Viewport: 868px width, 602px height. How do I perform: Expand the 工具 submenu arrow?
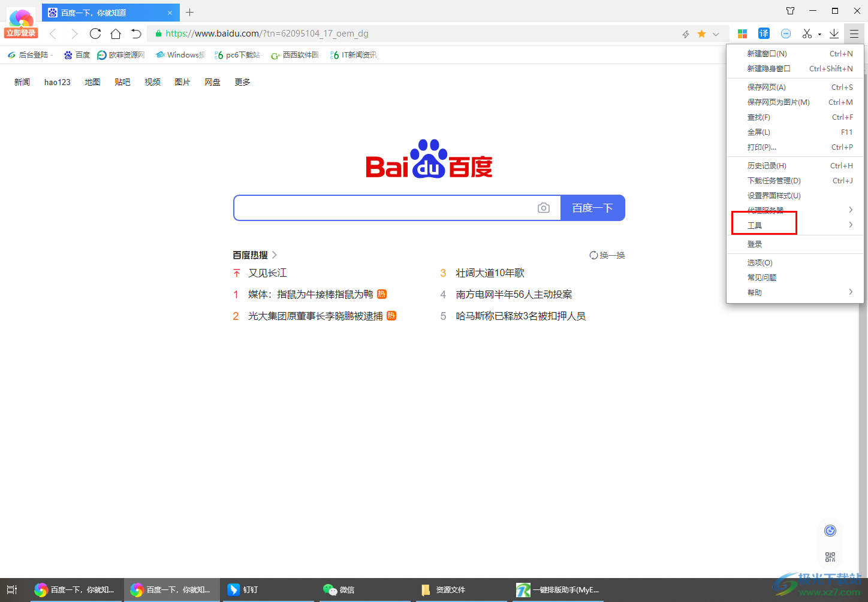[851, 225]
